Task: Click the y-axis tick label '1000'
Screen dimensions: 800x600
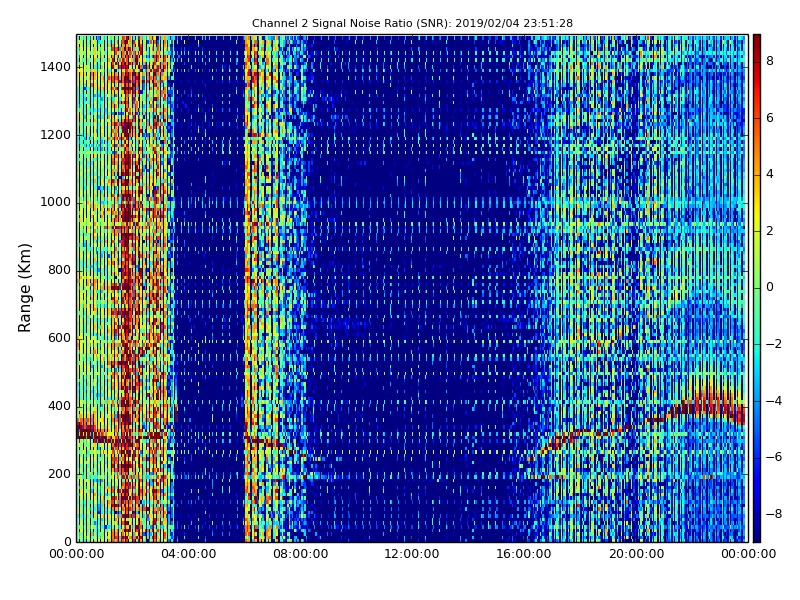Action: click(x=56, y=202)
